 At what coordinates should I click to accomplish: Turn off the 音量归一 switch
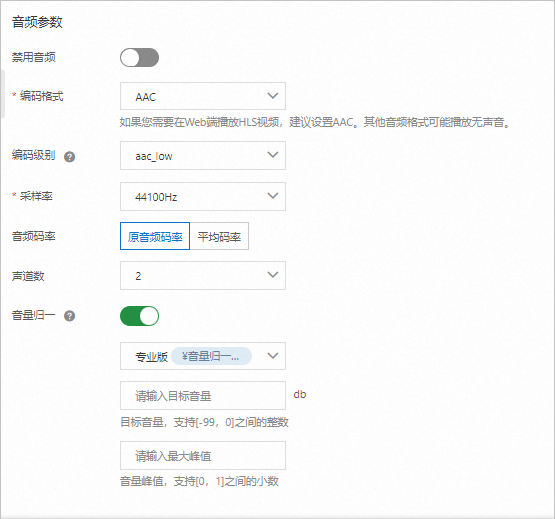pos(139,316)
